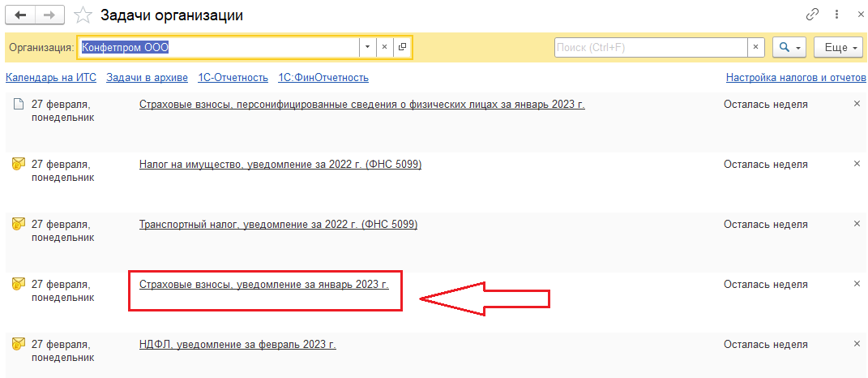Open the selected organization card
The height and width of the screenshot is (378, 868).
(x=403, y=47)
